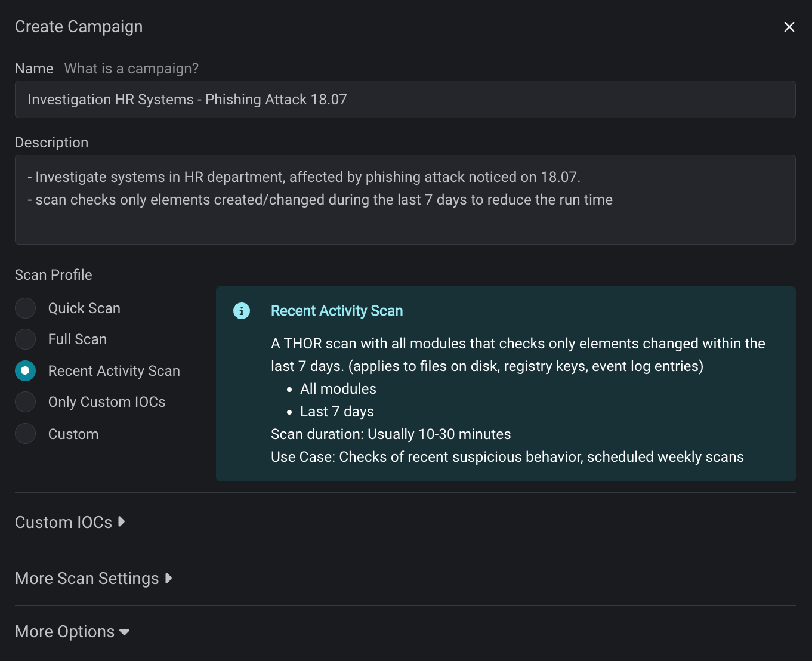812x661 pixels.
Task: Expand the Custom IOCs section label
Action: 63,522
